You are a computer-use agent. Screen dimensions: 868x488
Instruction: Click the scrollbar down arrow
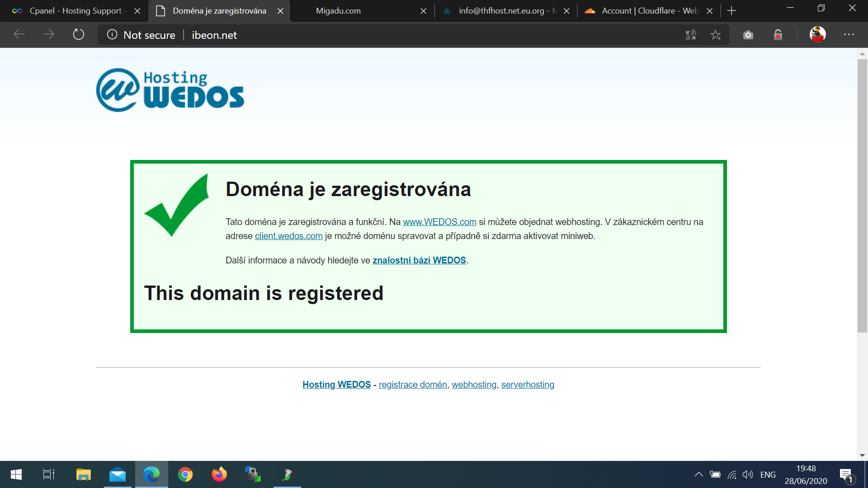pyautogui.click(x=862, y=455)
